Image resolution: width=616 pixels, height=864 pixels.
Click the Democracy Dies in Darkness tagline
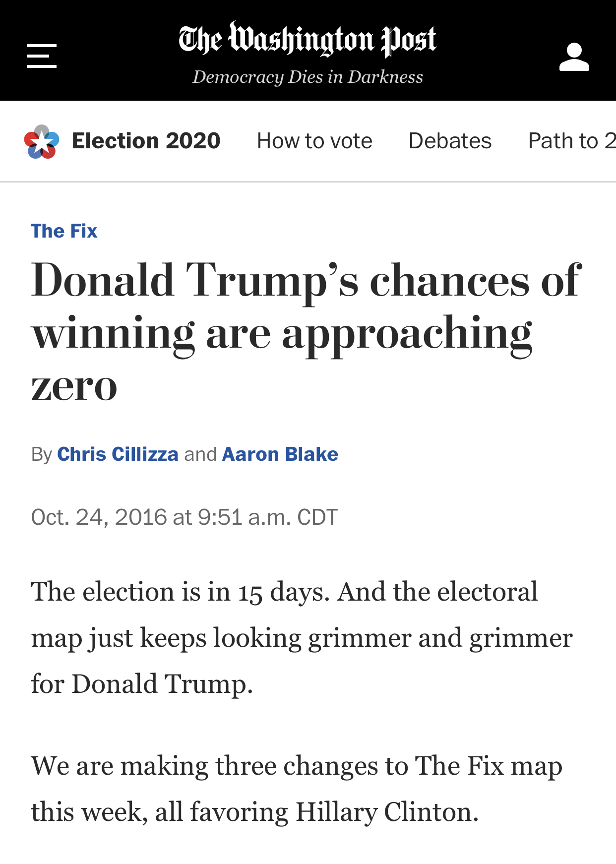pos(308,77)
